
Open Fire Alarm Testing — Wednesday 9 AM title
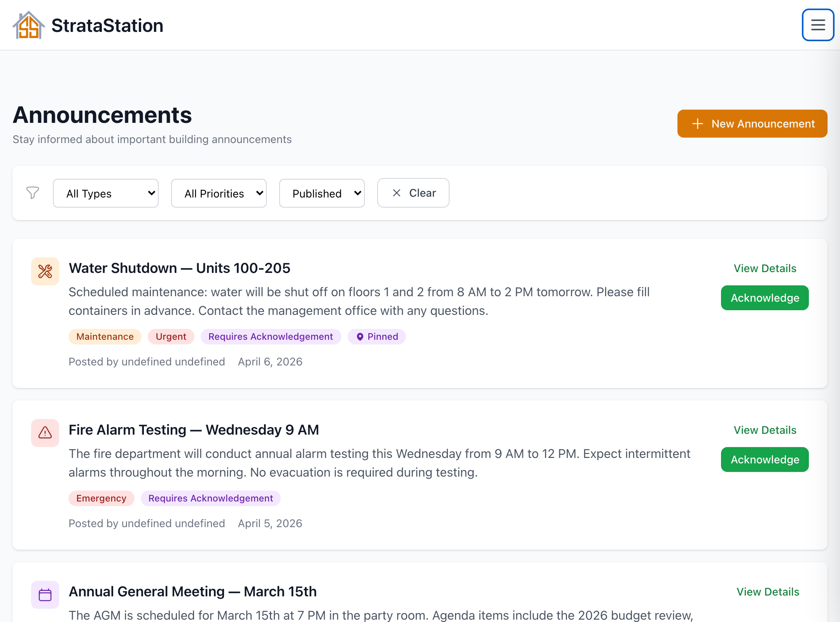tap(194, 430)
